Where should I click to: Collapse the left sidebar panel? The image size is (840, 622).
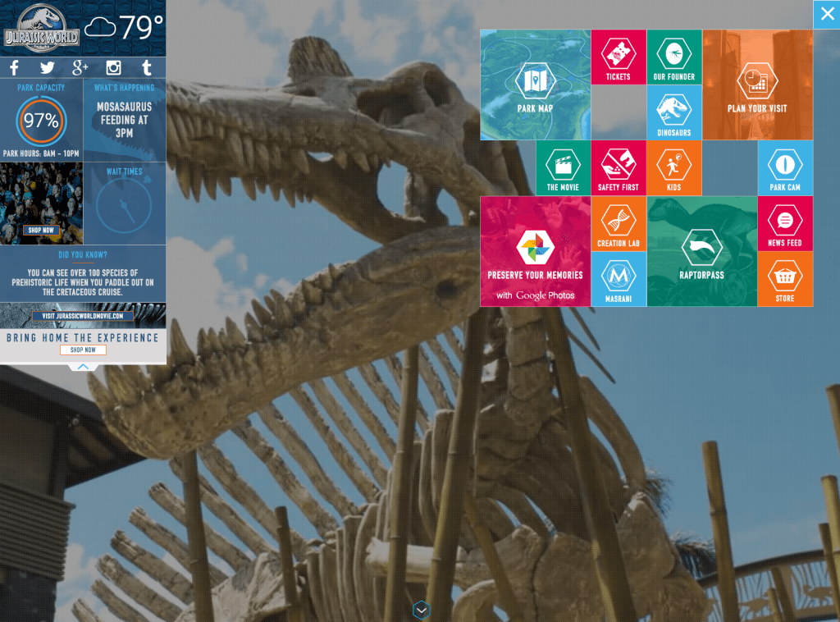point(82,365)
